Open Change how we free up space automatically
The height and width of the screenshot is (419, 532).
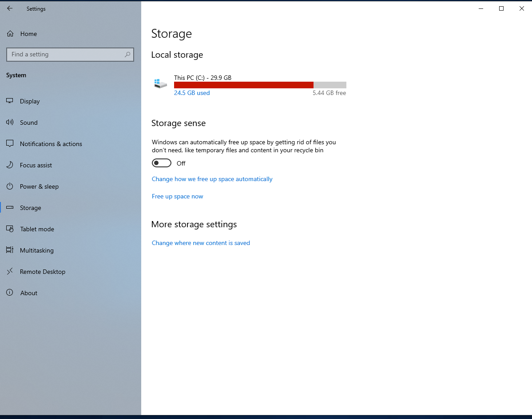pyautogui.click(x=212, y=179)
